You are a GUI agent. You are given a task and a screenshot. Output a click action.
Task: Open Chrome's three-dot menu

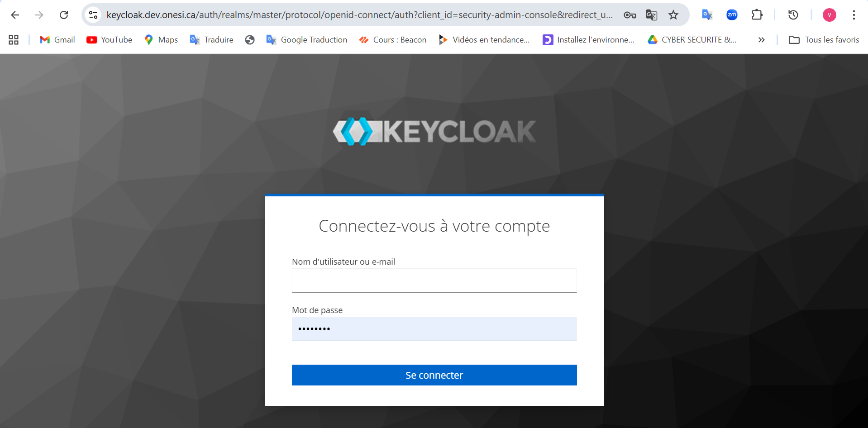tap(854, 15)
